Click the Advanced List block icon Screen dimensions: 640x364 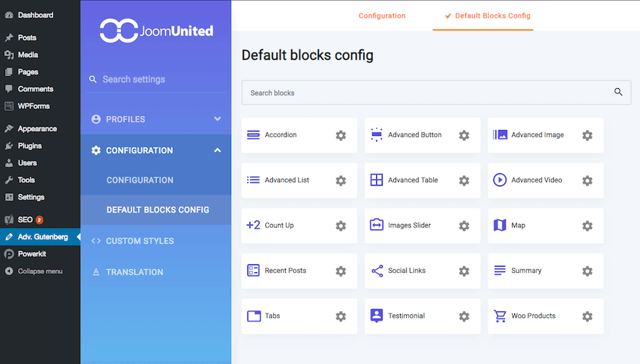[253, 180]
